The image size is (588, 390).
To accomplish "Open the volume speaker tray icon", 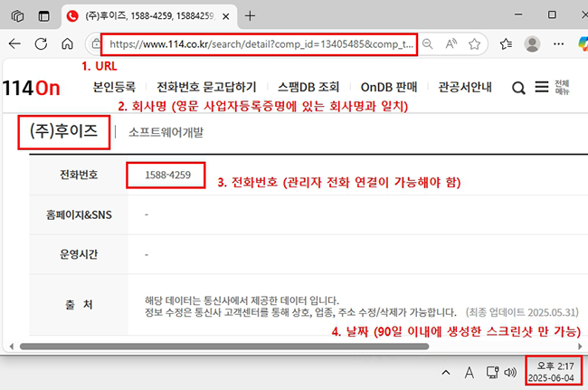I will click(x=510, y=372).
